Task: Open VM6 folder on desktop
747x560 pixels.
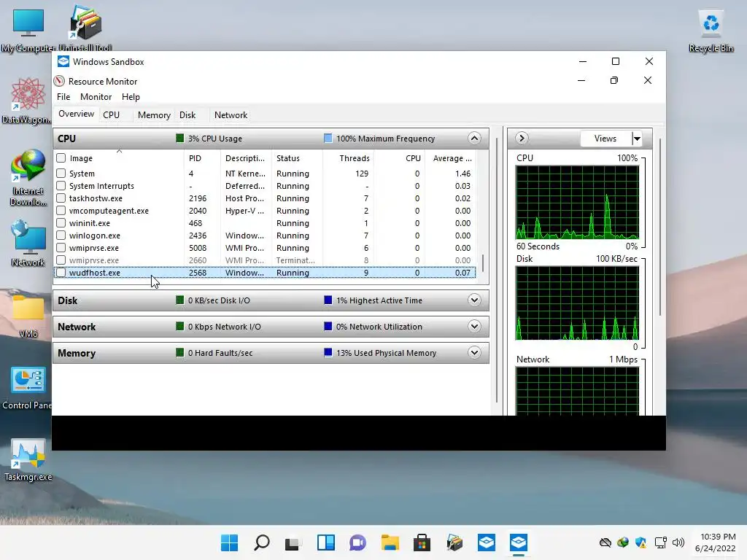Action: 28,315
